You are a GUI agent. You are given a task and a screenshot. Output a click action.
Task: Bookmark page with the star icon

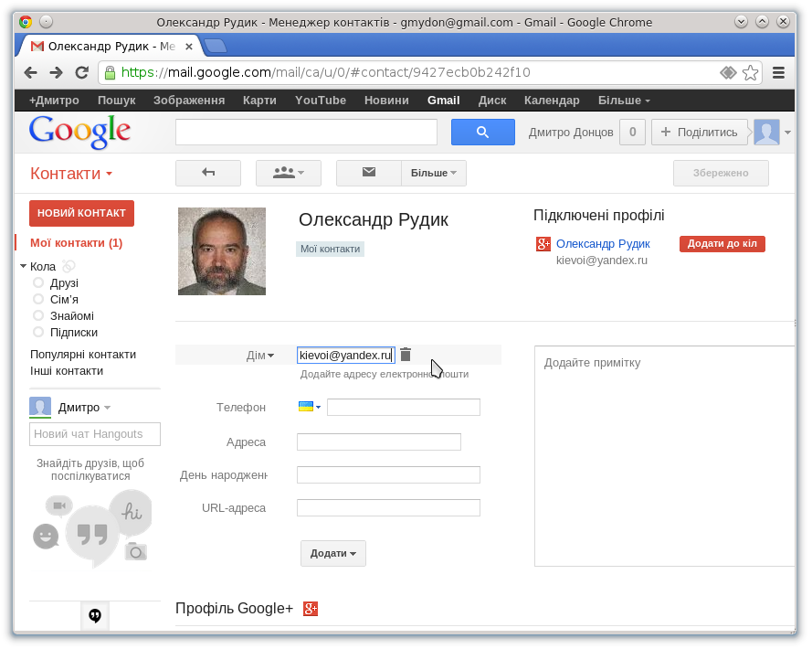(751, 72)
